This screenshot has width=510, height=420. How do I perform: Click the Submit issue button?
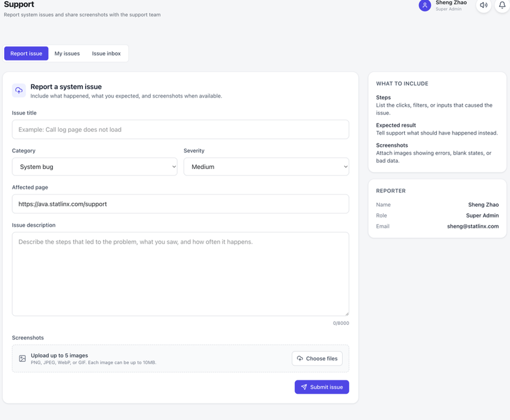(322, 387)
